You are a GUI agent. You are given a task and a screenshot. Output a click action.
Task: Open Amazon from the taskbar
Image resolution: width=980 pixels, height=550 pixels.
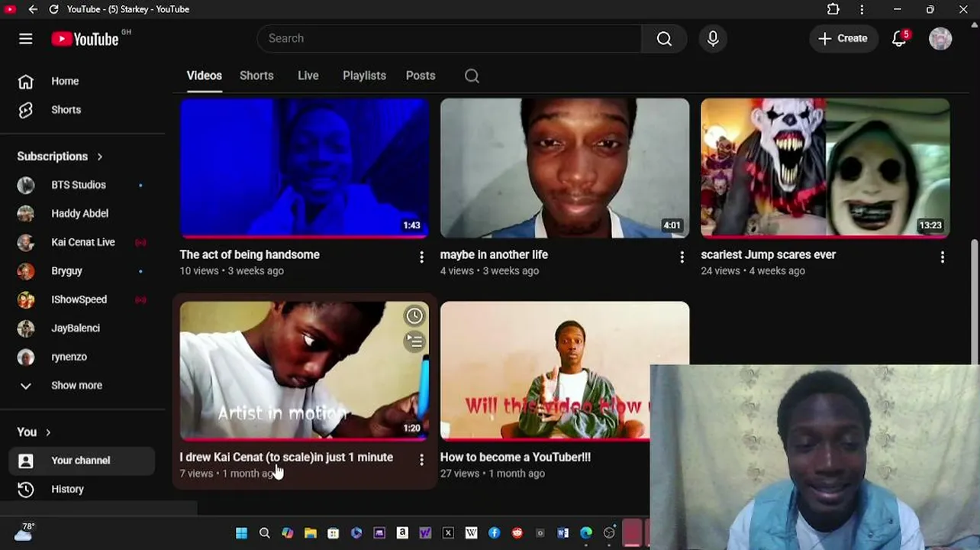pyautogui.click(x=402, y=533)
